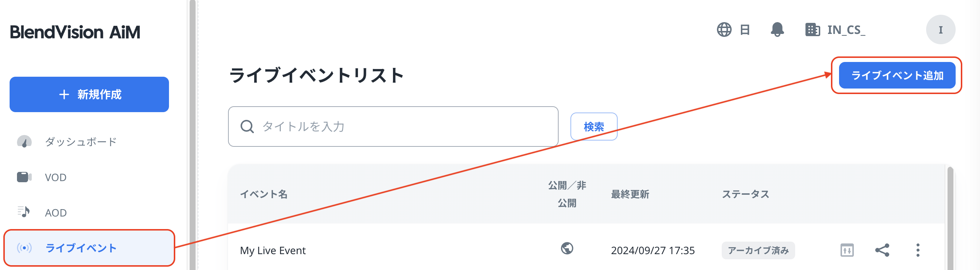Switch to ライブイベント in the sidebar
The image size is (980, 270).
click(x=81, y=248)
